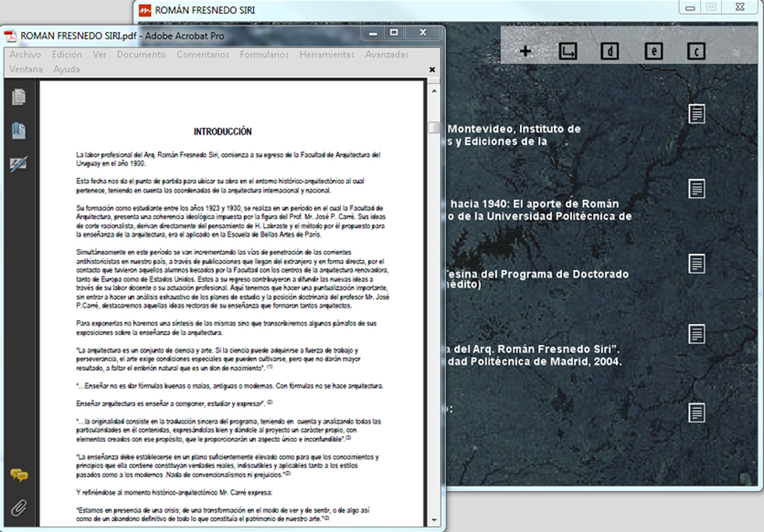This screenshot has height=532, width=764.
Task: Open the Comments panel in Acrobat sidebar
Action: tap(19, 474)
